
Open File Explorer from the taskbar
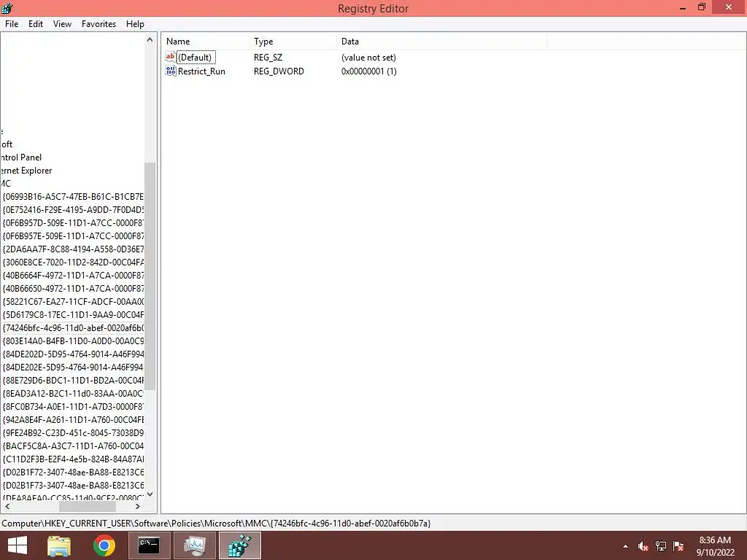point(59,545)
